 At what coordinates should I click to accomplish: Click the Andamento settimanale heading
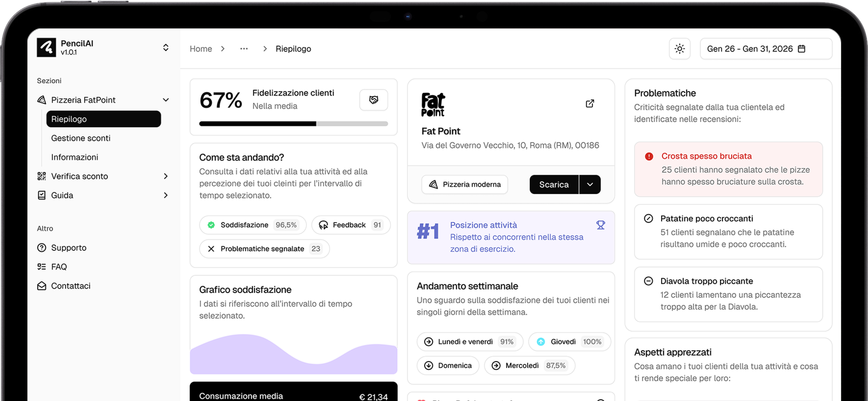467,286
